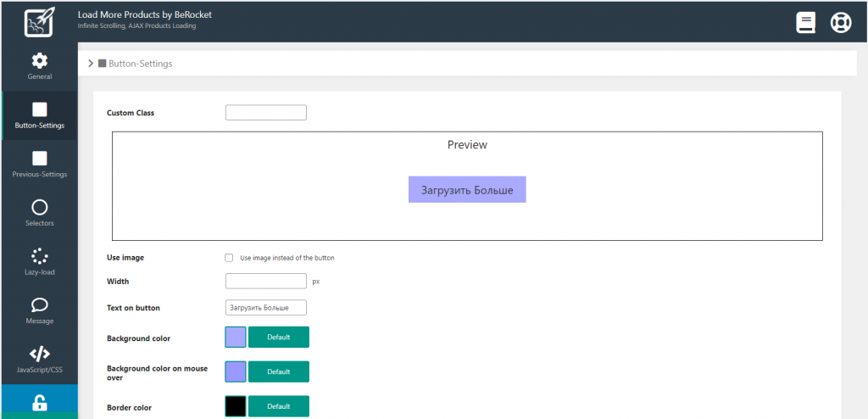Image resolution: width=868 pixels, height=419 pixels.
Task: Switch to Button-Settings tab
Action: pyautogui.click(x=39, y=110)
